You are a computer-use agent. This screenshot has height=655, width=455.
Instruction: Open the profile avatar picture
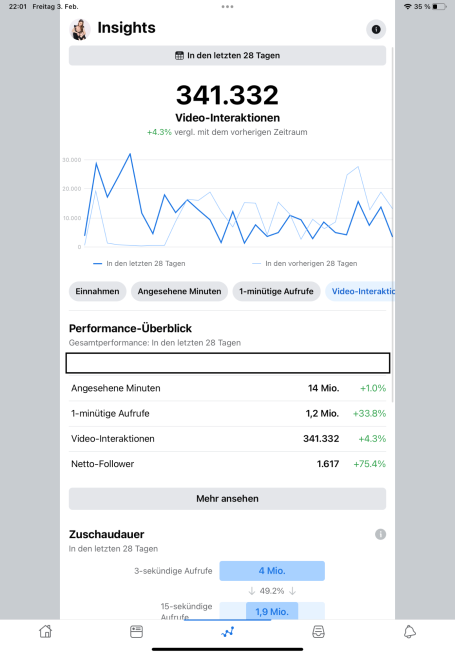click(x=79, y=29)
